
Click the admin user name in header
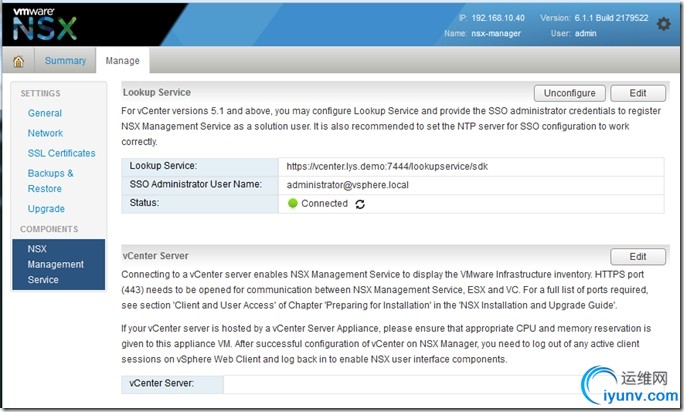point(585,34)
